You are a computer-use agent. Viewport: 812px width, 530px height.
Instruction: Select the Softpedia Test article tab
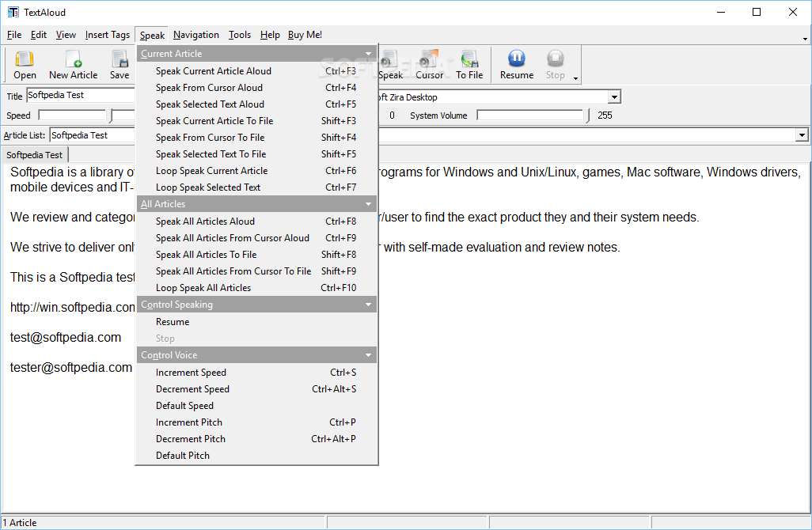34,155
